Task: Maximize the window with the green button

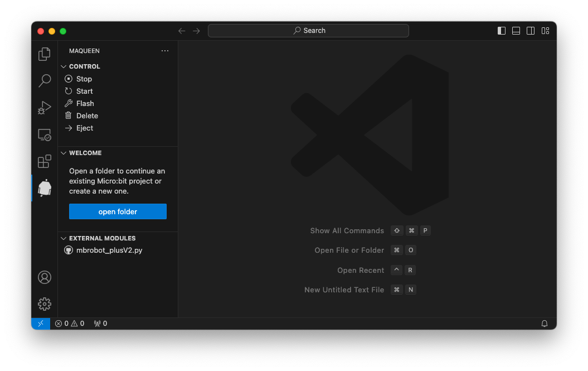Action: pyautogui.click(x=63, y=31)
